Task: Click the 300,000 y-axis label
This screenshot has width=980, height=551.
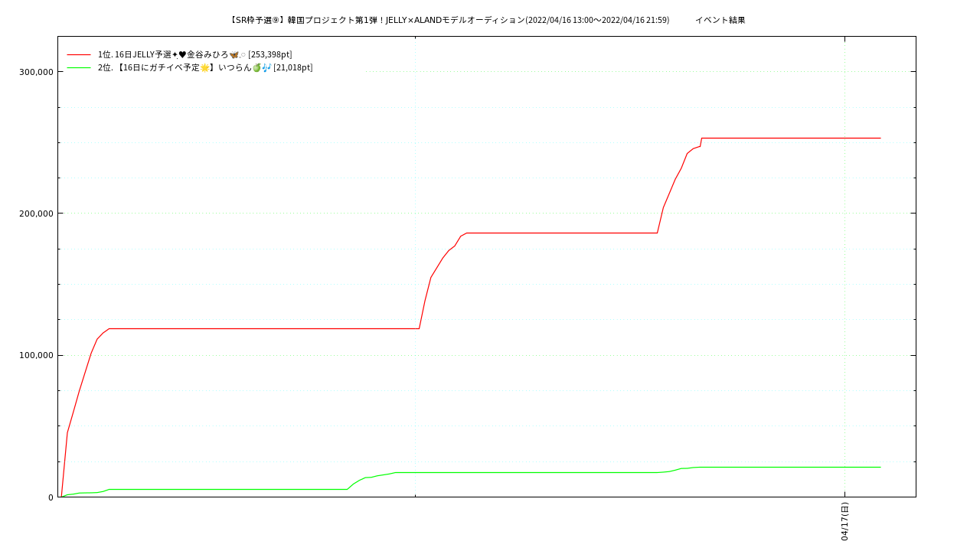Action: 36,72
